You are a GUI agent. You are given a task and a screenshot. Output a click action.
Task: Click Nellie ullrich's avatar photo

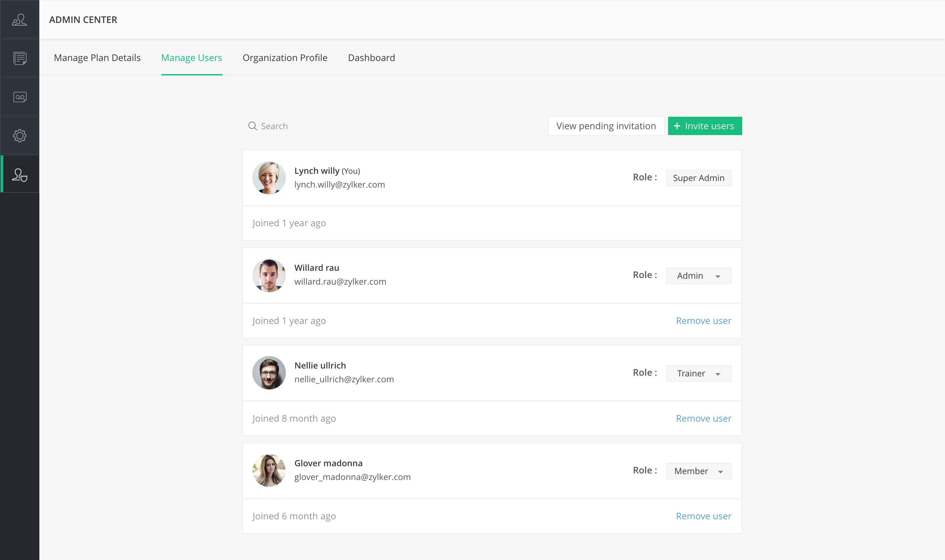[x=269, y=373]
